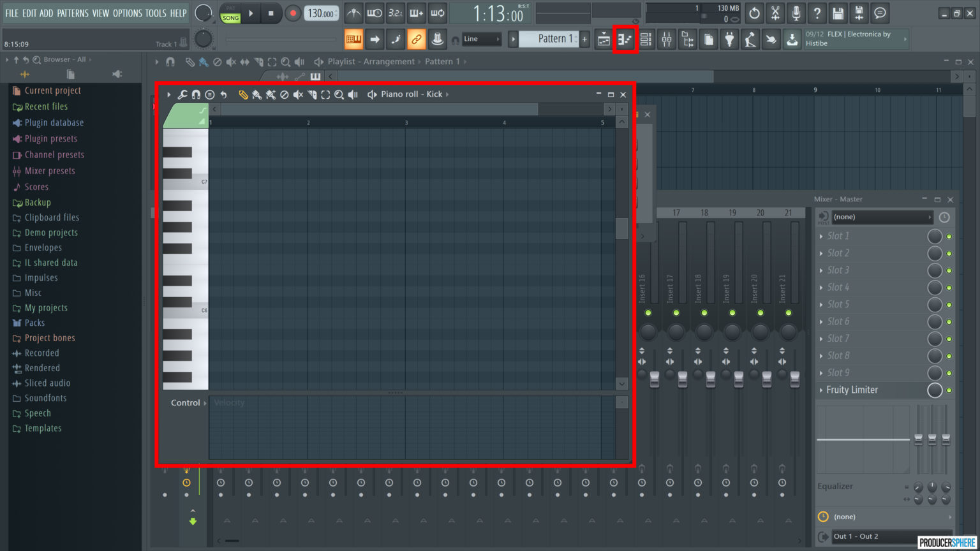Select the Pencil tool in the Piano roll
980x551 pixels.
(243, 94)
